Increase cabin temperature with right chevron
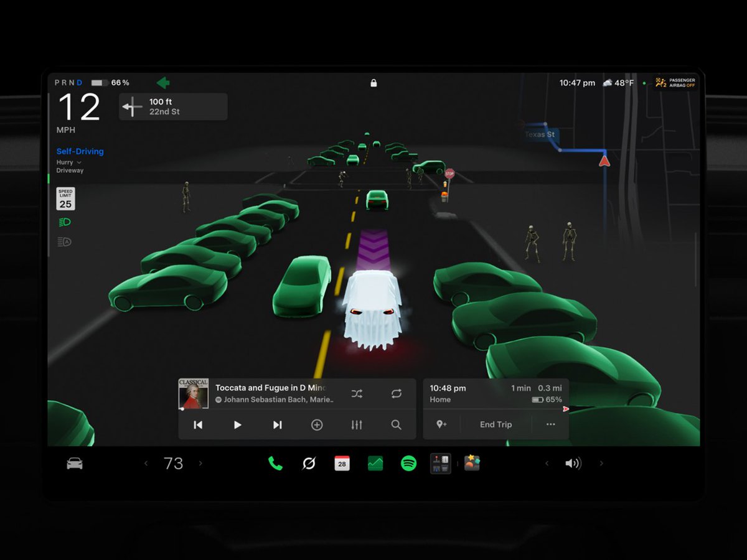747x560 pixels. tap(200, 464)
